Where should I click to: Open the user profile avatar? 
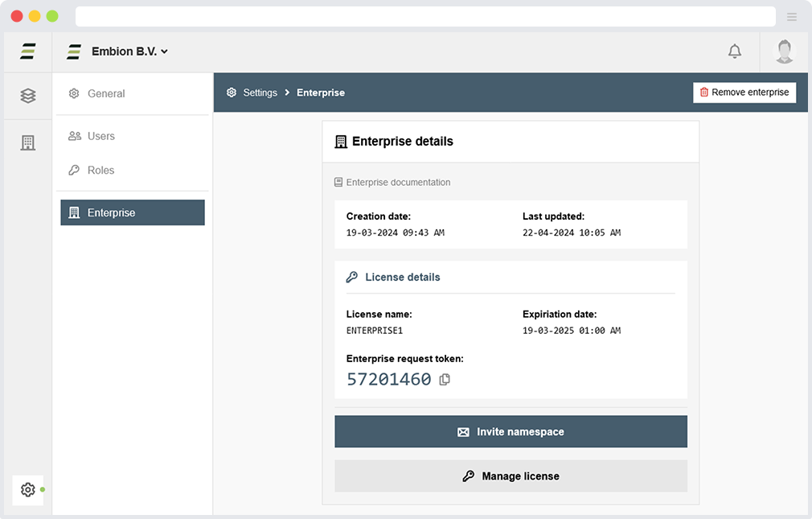pyautogui.click(x=784, y=51)
